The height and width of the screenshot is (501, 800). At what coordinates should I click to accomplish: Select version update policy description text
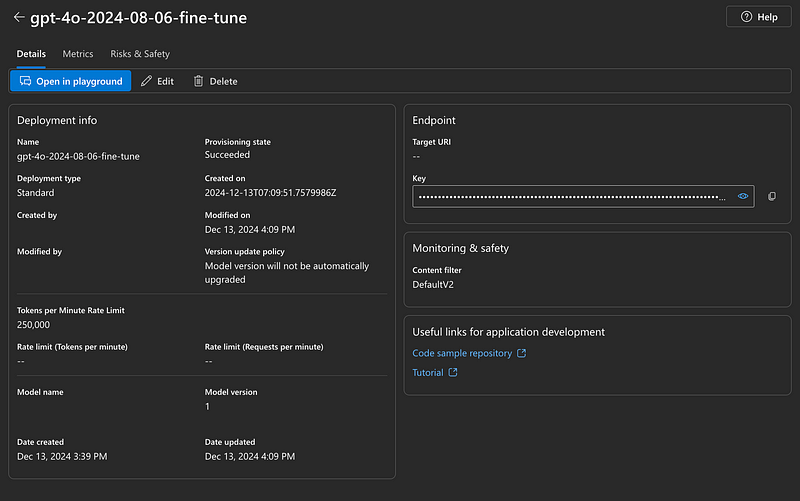[287, 272]
